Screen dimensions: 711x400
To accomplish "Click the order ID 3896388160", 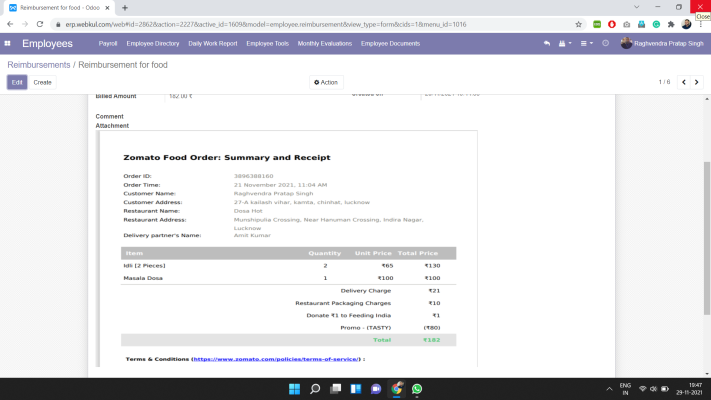I will (x=253, y=176).
